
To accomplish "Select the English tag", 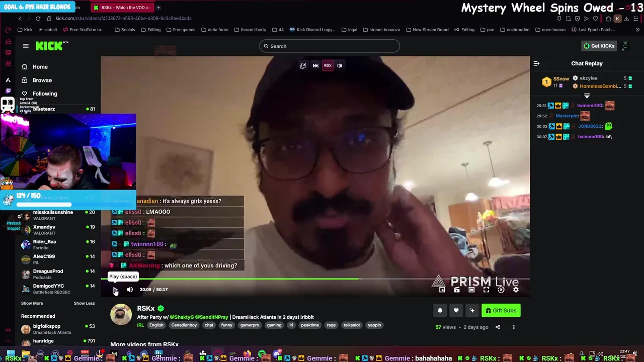I will (156, 325).
